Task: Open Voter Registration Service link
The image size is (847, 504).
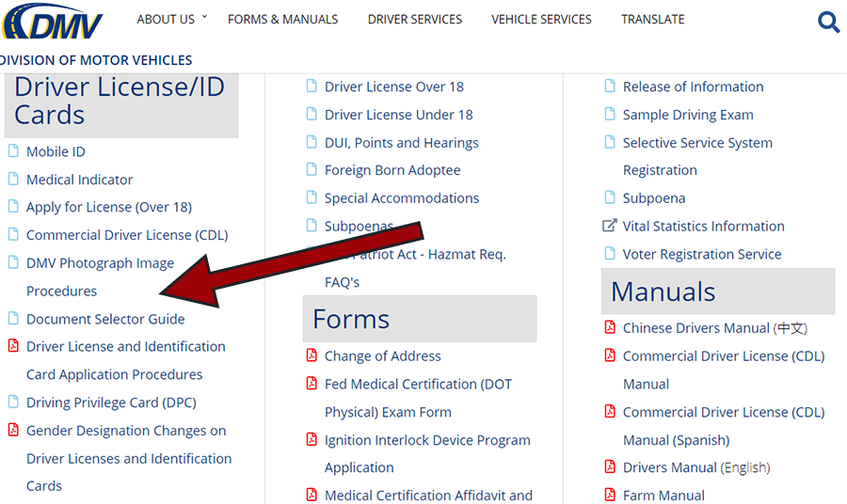Action: tap(702, 254)
